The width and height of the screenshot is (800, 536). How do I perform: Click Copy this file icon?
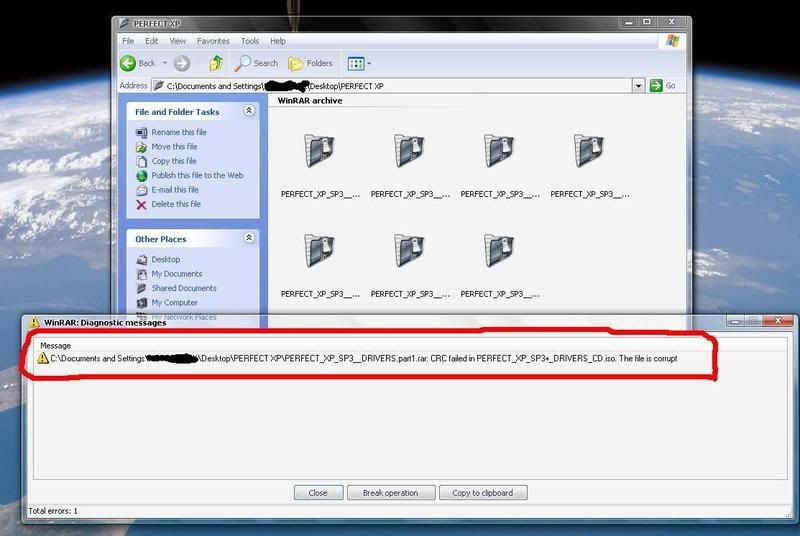tap(141, 161)
